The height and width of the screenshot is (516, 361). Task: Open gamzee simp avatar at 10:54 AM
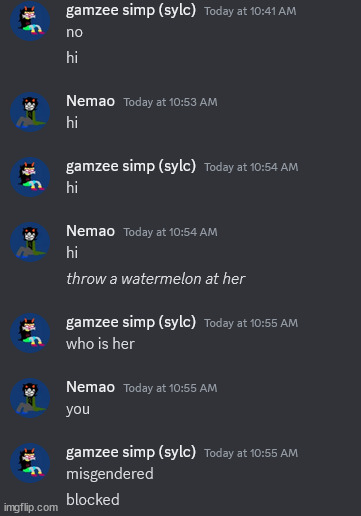coord(30,177)
